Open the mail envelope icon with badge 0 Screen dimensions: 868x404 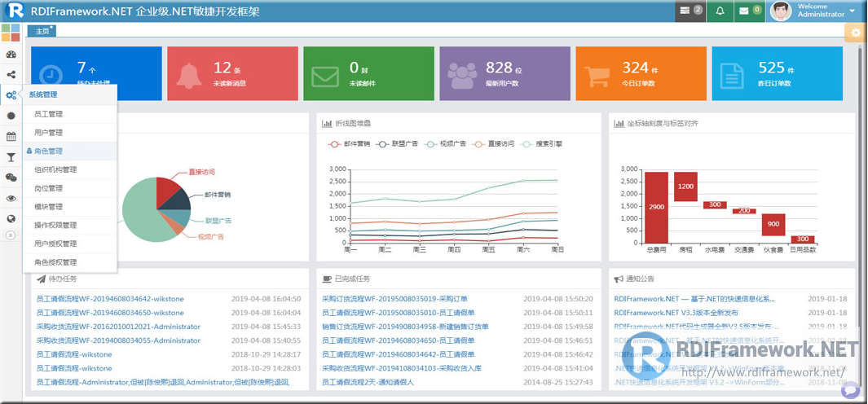tap(750, 11)
